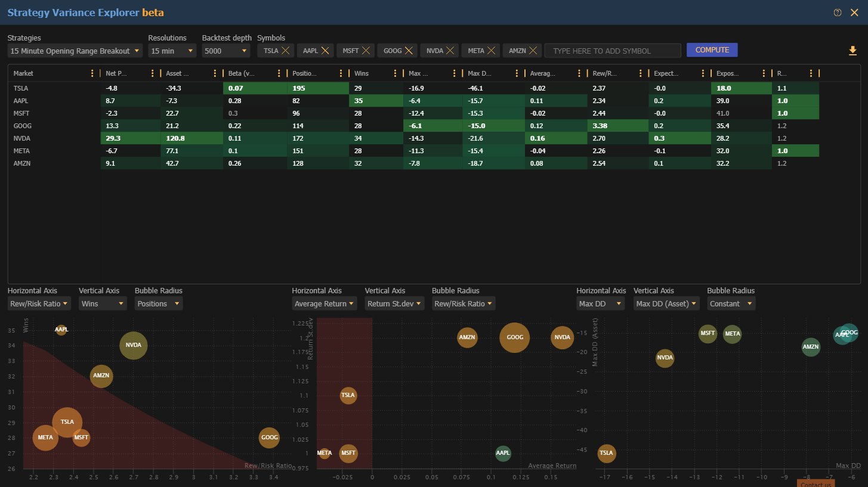Remove the NVDA symbol chip
Screen dimensions: 868x487
click(450, 51)
